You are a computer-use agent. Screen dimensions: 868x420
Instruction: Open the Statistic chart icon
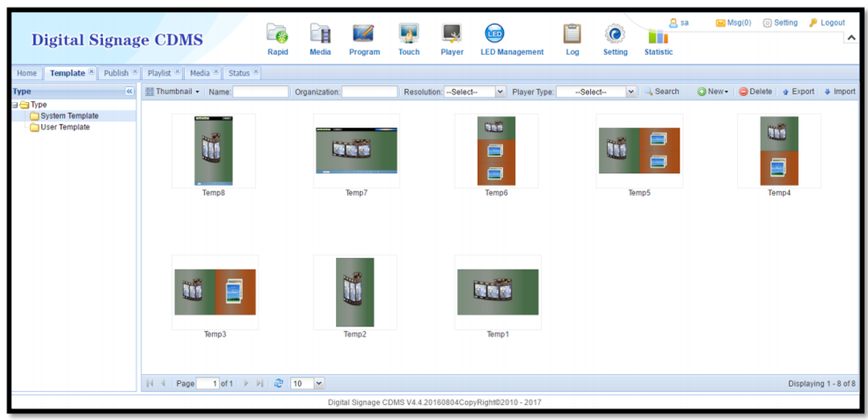pyautogui.click(x=658, y=36)
